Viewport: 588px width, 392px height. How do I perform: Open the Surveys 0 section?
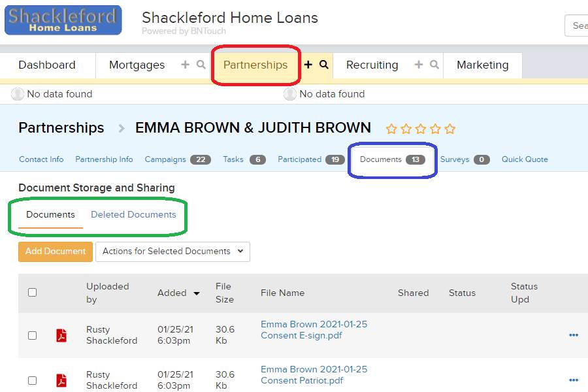pos(465,159)
